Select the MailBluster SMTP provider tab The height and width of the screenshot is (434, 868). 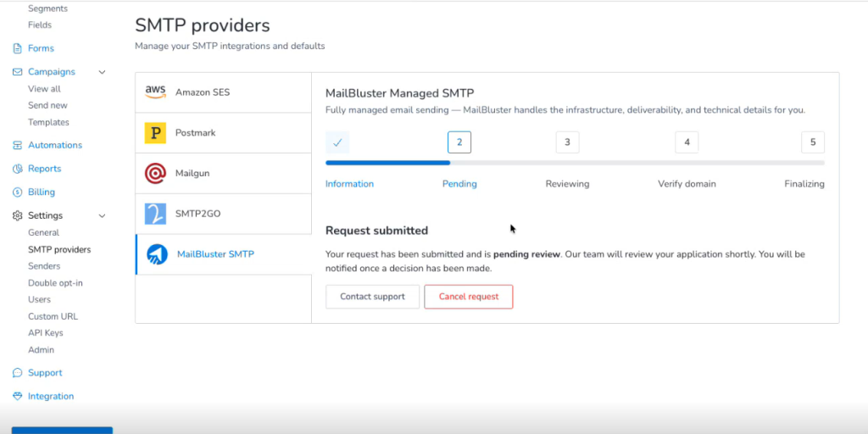[223, 254]
